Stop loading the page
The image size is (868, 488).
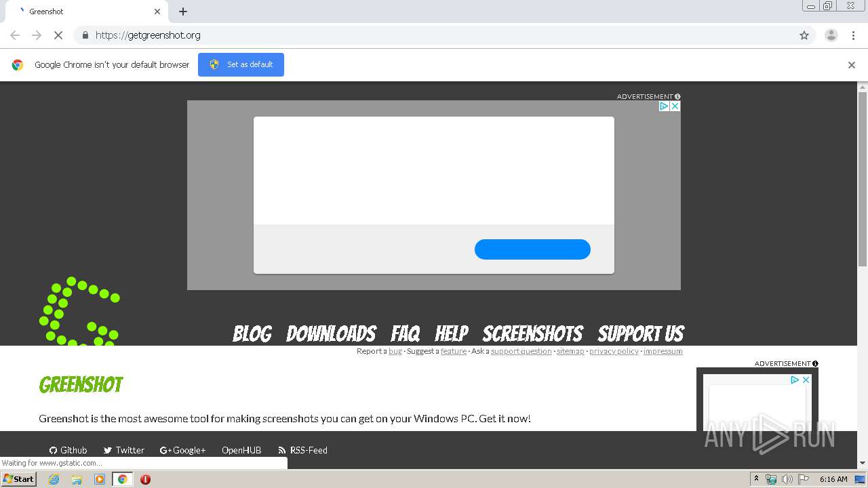tap(58, 35)
